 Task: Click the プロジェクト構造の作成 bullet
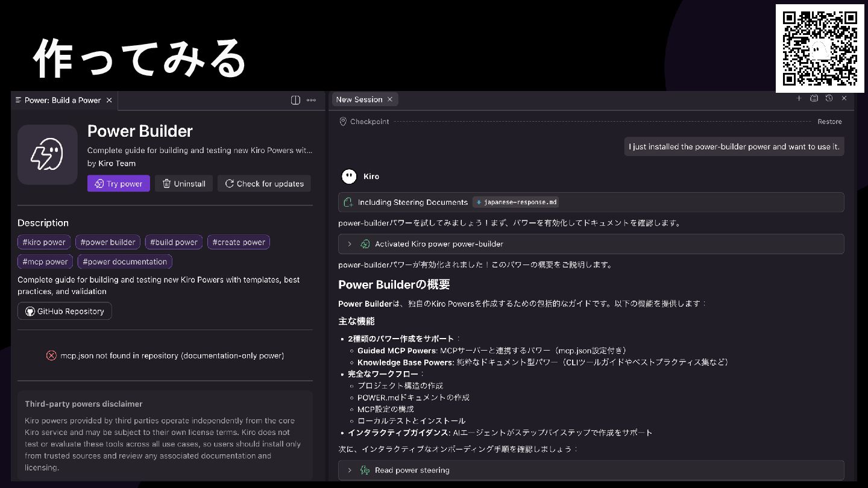pos(400,386)
